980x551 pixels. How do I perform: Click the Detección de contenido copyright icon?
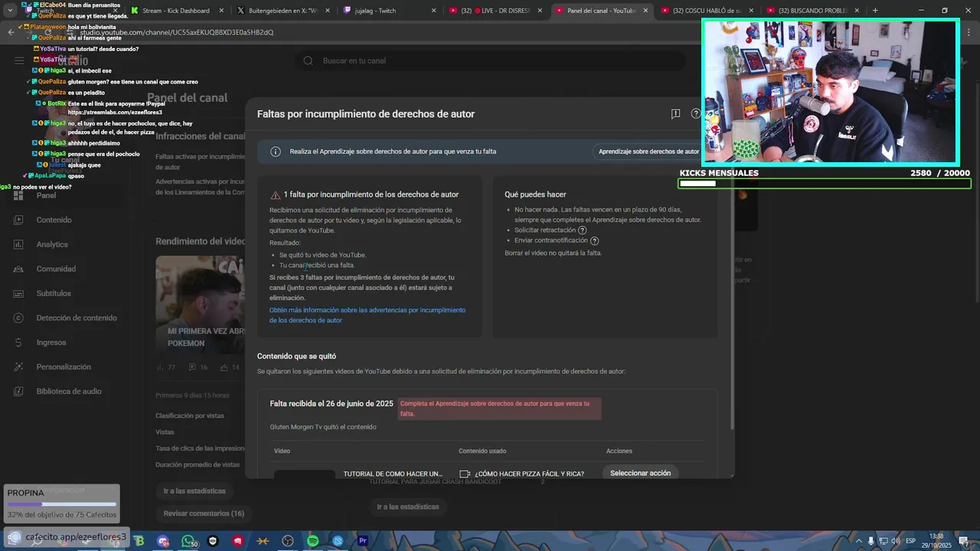tap(18, 318)
